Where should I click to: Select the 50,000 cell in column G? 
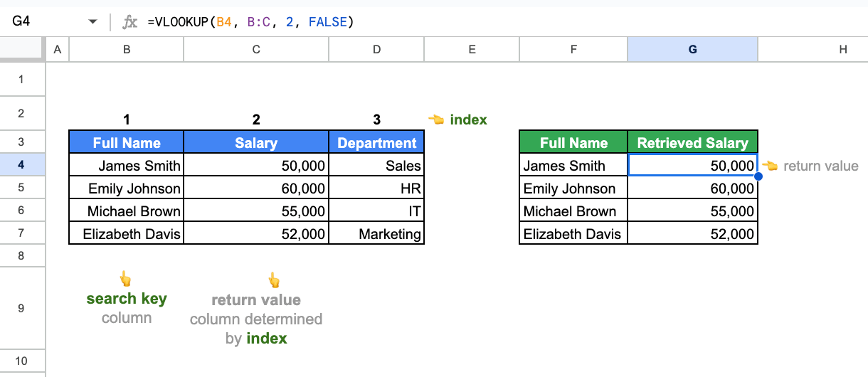pyautogui.click(x=693, y=165)
